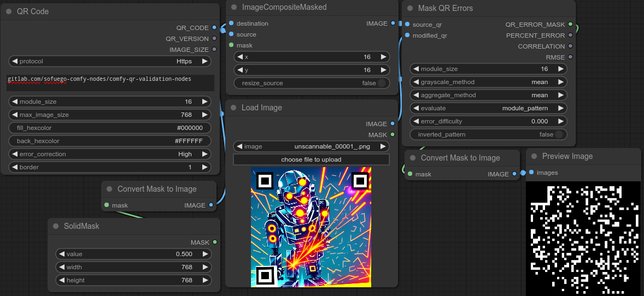This screenshot has height=296, width=644.
Task: Click the QR_ERROR_MASK output slot
Action: [x=570, y=25]
